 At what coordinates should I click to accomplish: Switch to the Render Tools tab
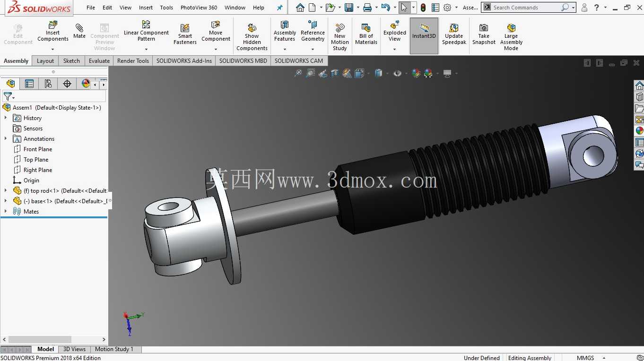(133, 60)
